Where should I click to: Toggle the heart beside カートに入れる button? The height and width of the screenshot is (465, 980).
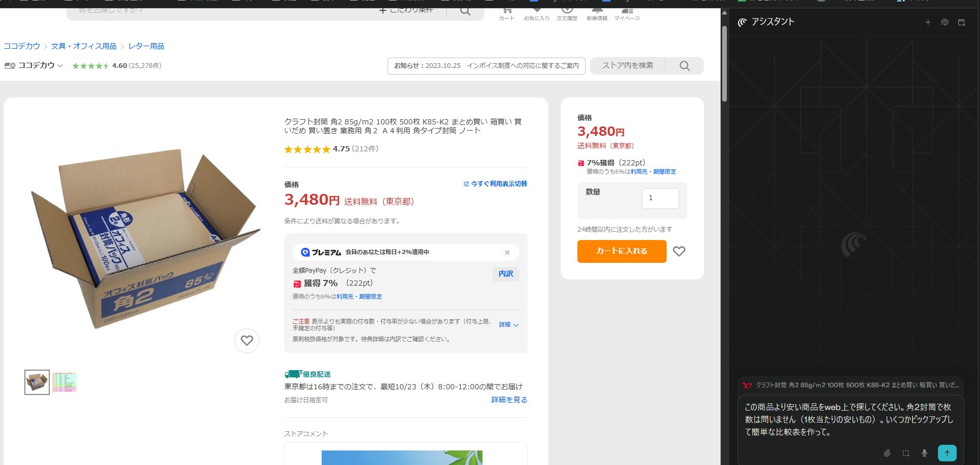679,251
